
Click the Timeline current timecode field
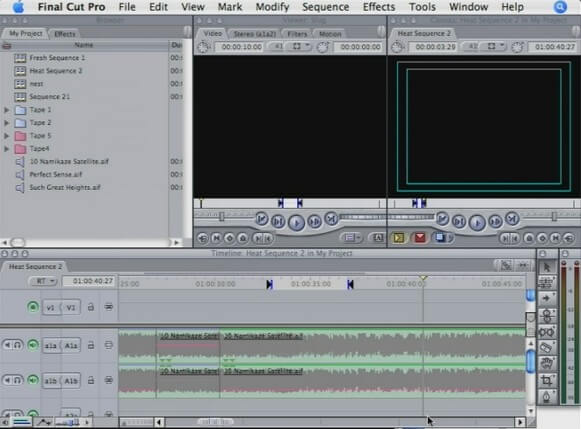coord(90,281)
